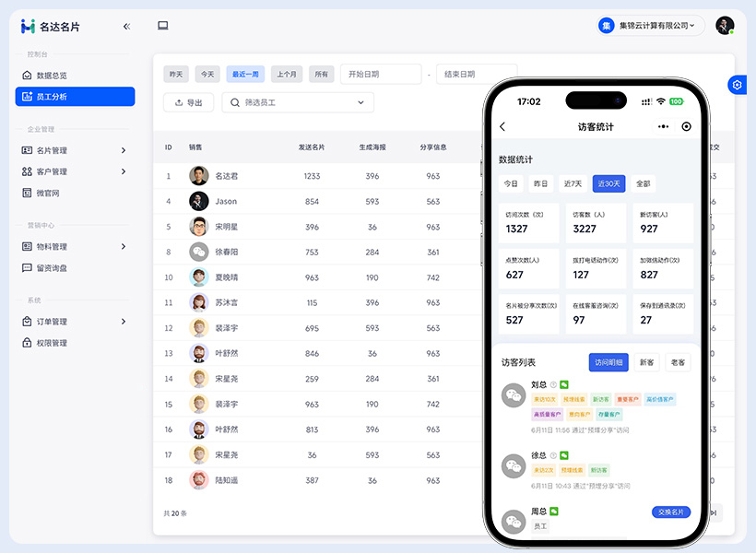Viewport: 756px width, 553px height.
Task: Expand the 名片管理 sidebar menu
Action: click(75, 150)
